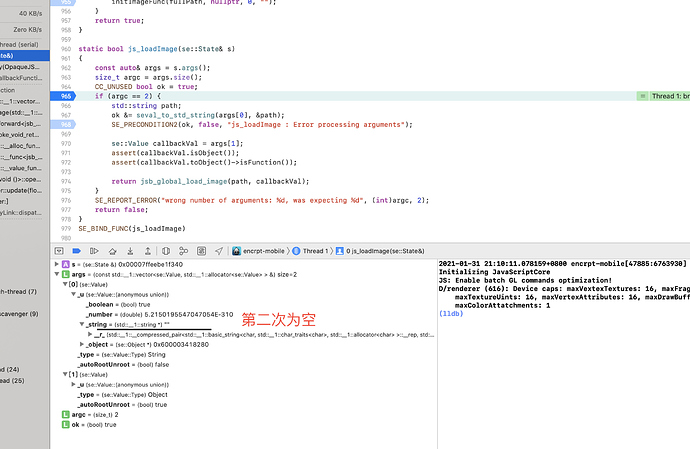Select highlighted stack frame in debug navigator
Screen dimensions: 690x449
coord(25,55)
